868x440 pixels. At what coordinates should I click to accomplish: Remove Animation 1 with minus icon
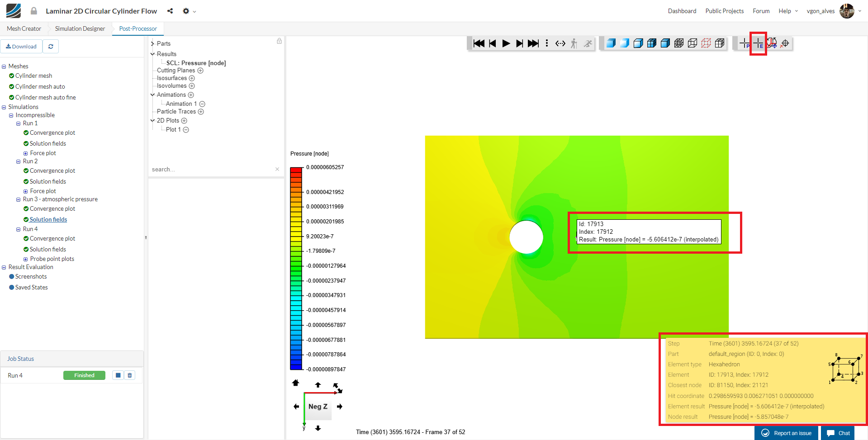[202, 104]
